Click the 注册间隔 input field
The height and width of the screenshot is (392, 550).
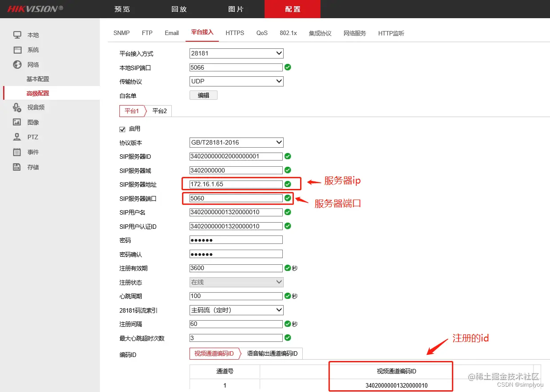[x=236, y=324]
